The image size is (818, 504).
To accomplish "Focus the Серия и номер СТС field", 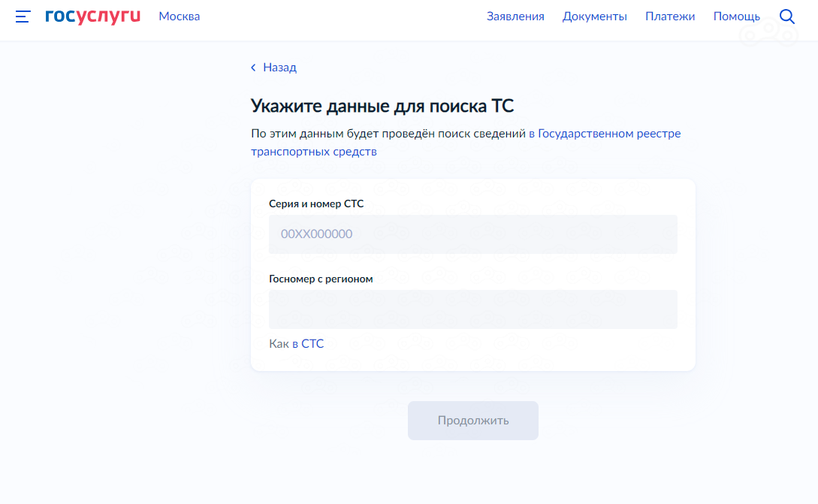I will 472,234.
